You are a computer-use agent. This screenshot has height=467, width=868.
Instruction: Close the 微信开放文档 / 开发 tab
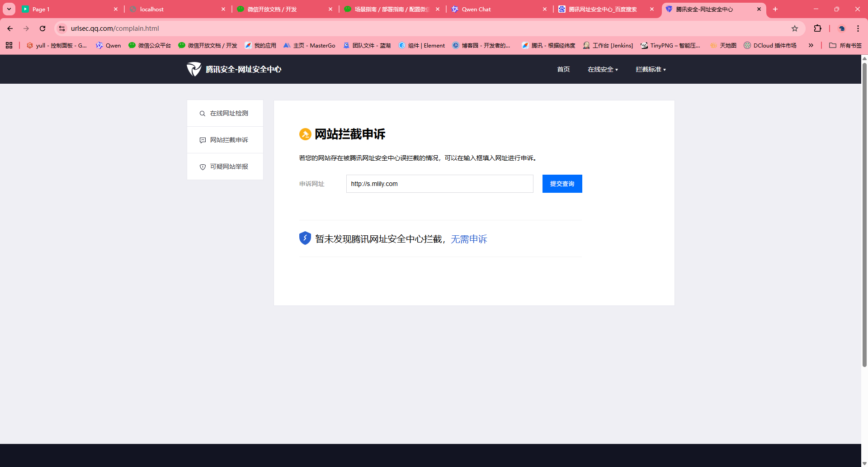click(x=330, y=9)
